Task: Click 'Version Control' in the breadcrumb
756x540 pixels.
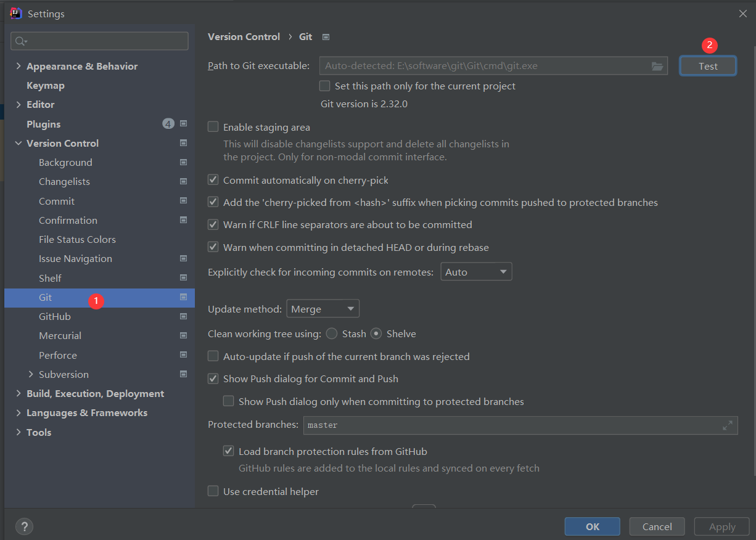Action: pyautogui.click(x=244, y=37)
